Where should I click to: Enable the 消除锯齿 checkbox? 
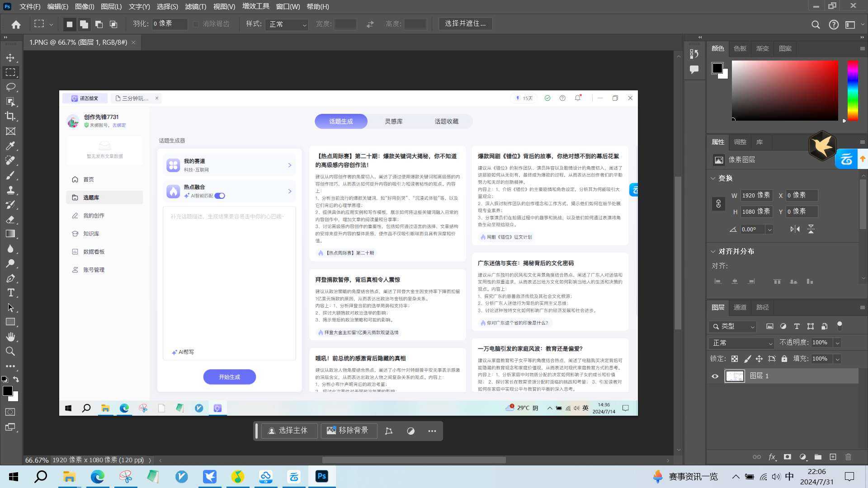pyautogui.click(x=196, y=24)
